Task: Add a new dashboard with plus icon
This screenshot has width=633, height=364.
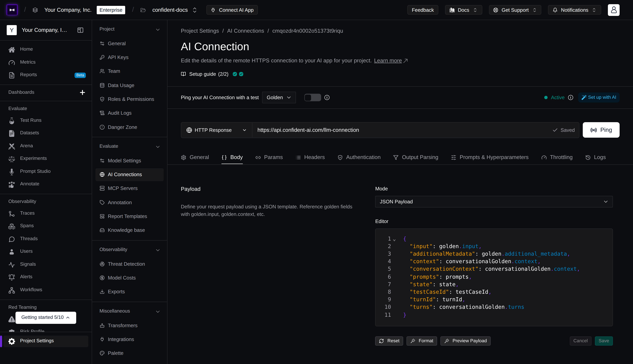Action: [x=82, y=92]
